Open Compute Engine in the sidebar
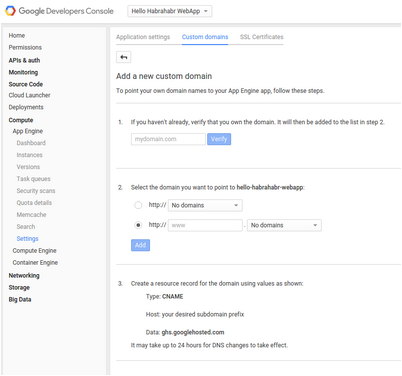This screenshot has height=376, width=402. [x=34, y=251]
